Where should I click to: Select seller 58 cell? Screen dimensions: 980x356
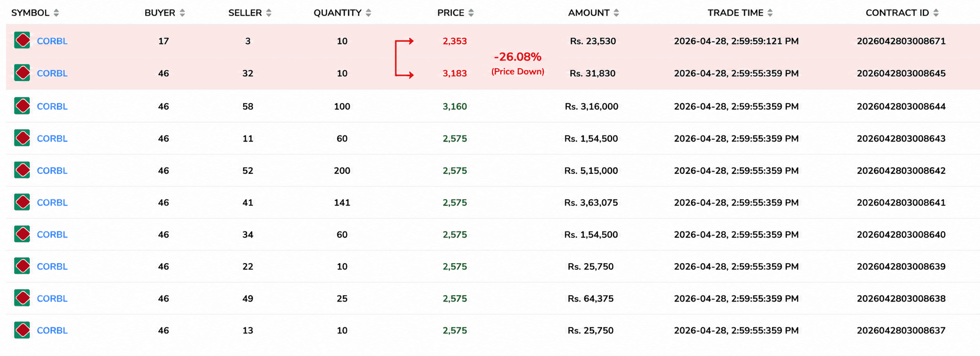(x=248, y=106)
